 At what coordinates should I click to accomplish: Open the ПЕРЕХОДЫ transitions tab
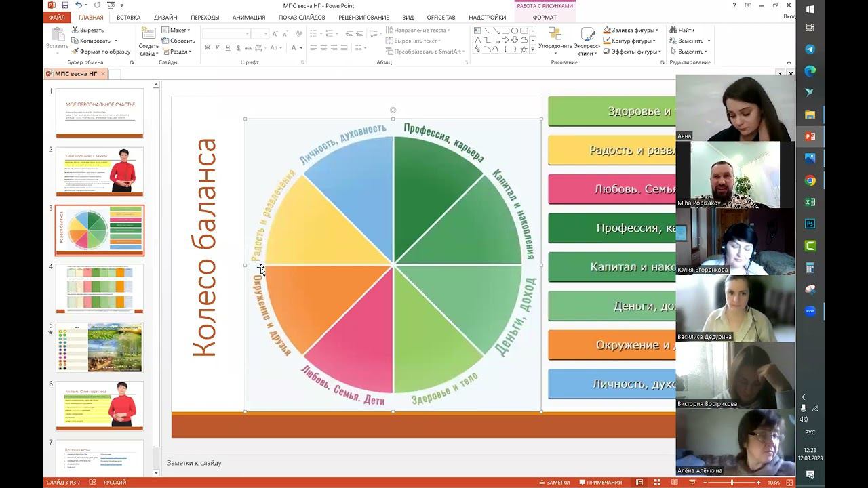click(205, 18)
